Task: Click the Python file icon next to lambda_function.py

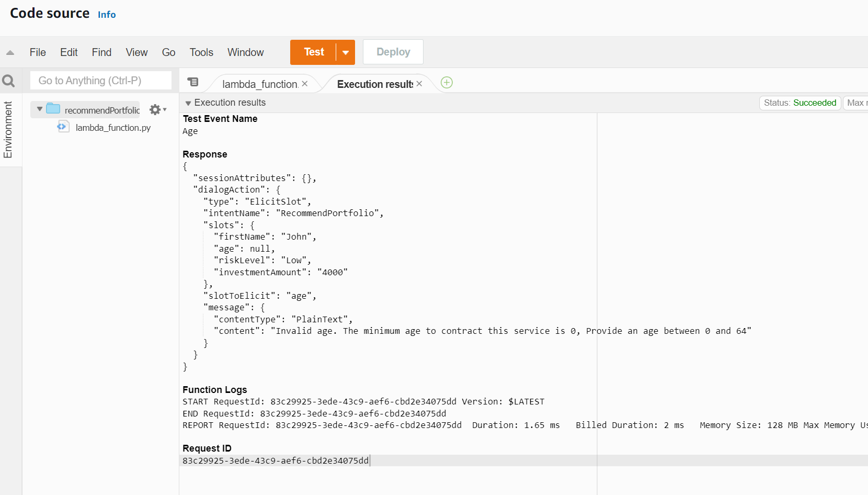Action: (63, 127)
